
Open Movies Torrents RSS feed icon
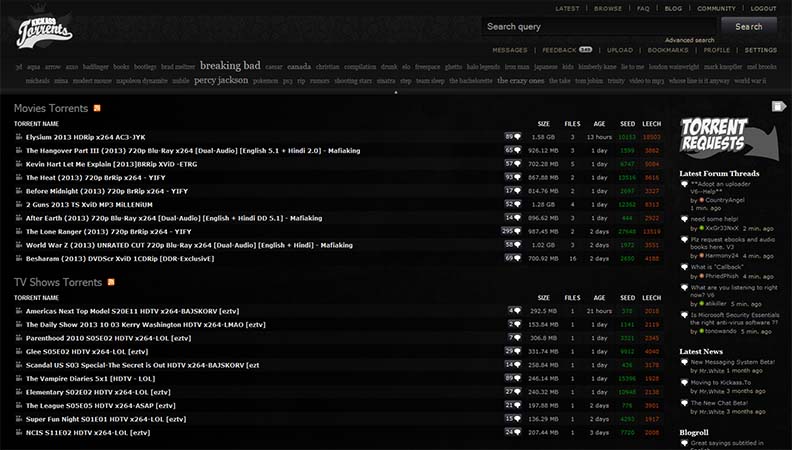pyautogui.click(x=97, y=108)
